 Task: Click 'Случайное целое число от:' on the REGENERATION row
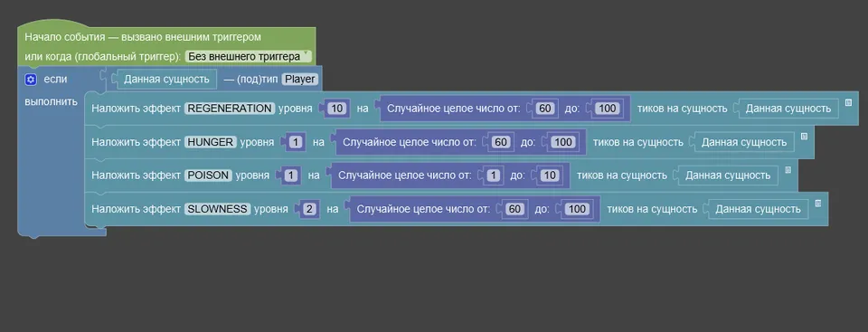coord(454,109)
